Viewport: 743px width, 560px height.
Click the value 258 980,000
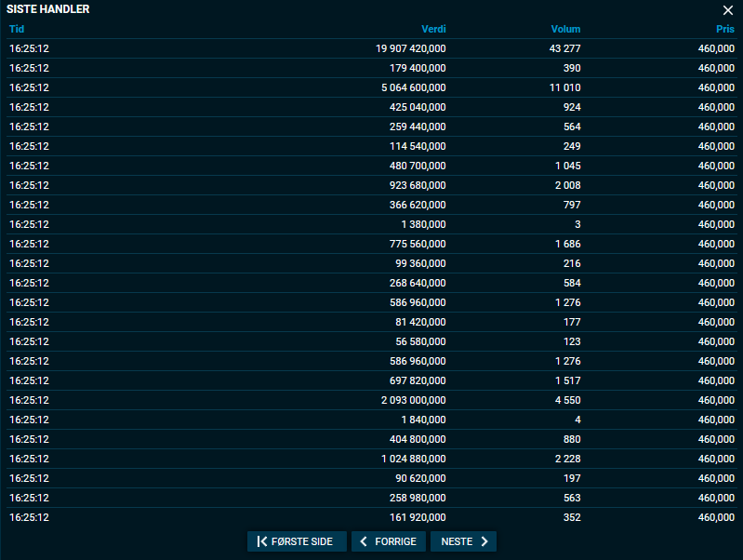418,498
